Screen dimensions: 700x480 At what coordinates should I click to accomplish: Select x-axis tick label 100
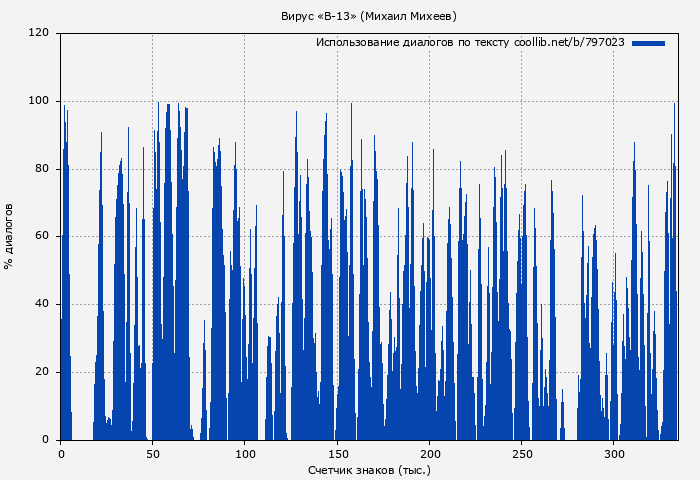(x=245, y=454)
